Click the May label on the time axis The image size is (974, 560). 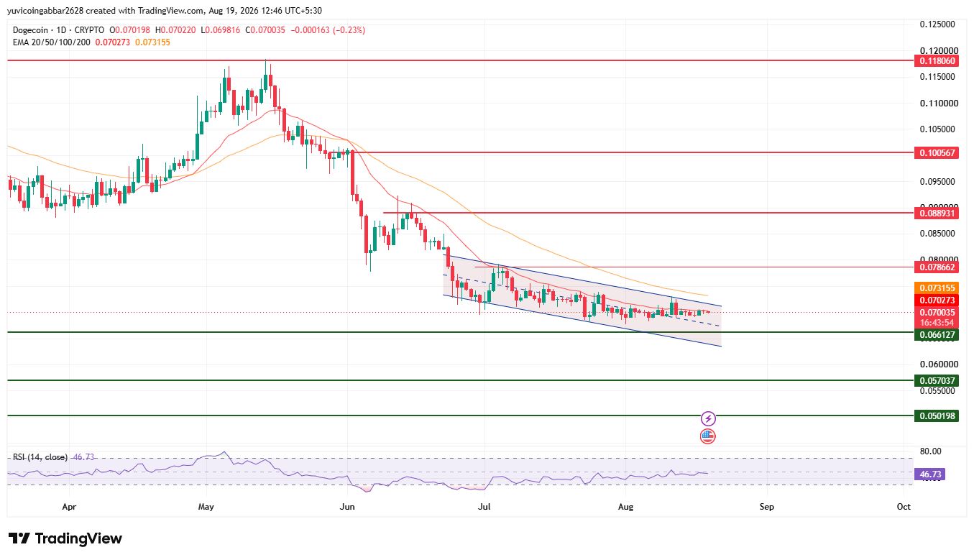pyautogui.click(x=206, y=507)
